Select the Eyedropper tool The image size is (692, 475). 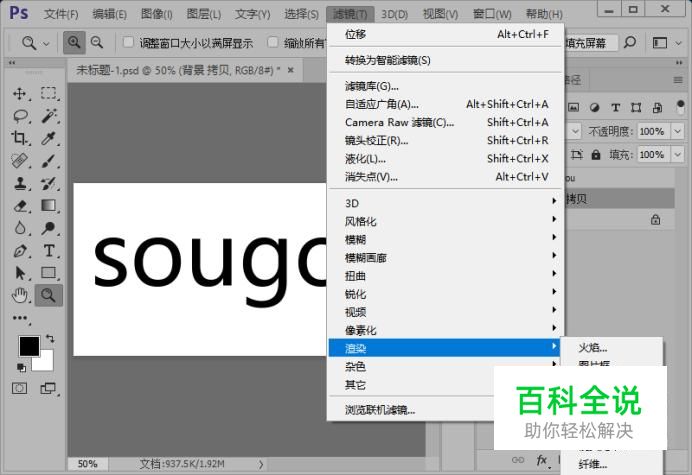pos(49,138)
